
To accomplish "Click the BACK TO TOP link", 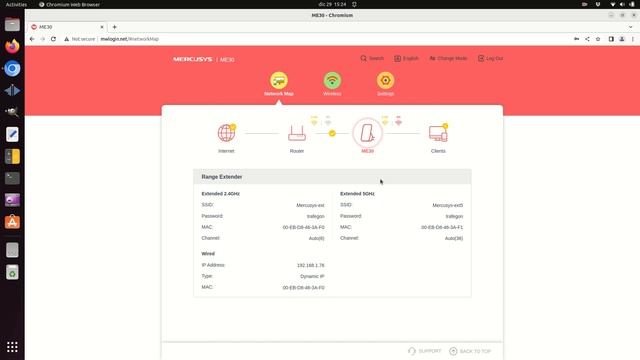I will [x=470, y=351].
